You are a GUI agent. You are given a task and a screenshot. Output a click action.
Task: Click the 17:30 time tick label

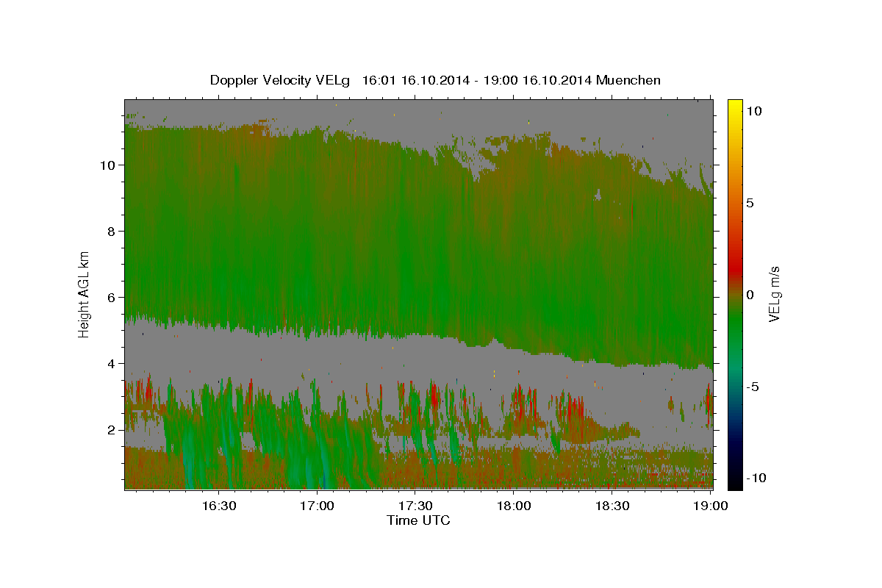pyautogui.click(x=415, y=506)
